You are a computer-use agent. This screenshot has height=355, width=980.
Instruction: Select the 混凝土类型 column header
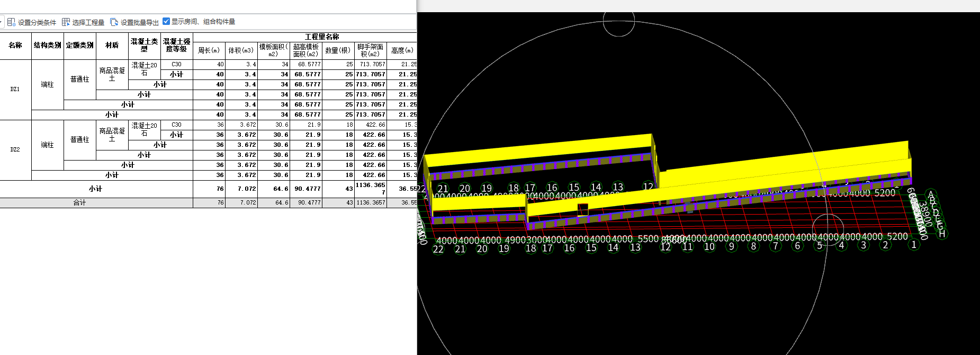pyautogui.click(x=145, y=46)
